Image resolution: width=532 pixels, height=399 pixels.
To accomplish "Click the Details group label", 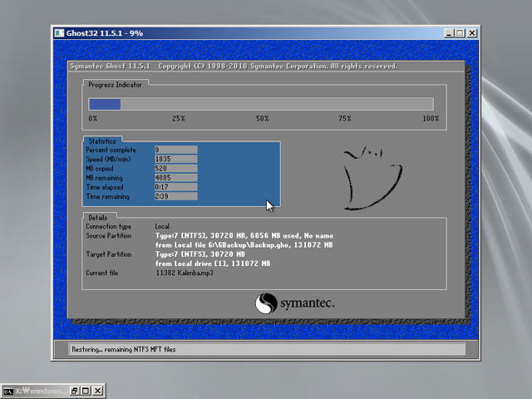I will 98,218.
